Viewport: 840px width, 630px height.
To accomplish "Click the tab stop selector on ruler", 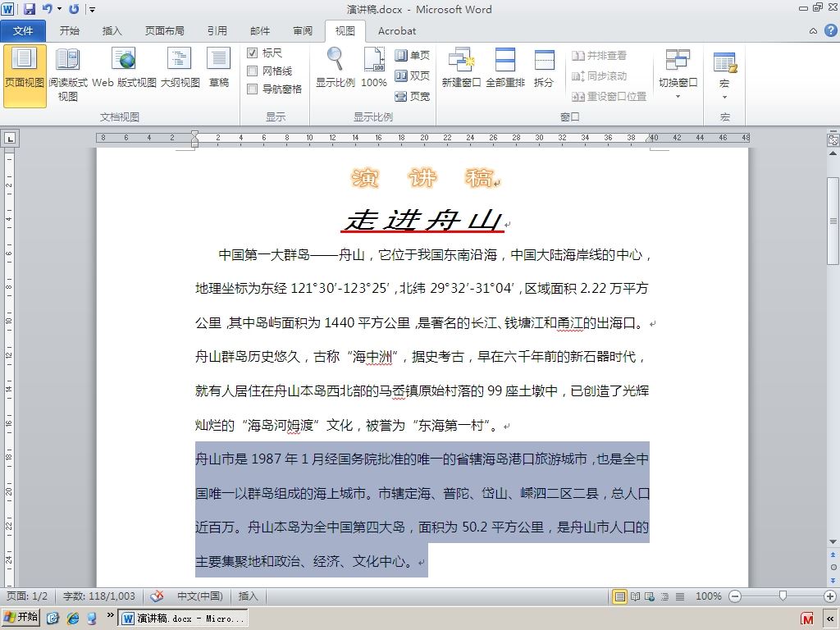I will [x=10, y=139].
